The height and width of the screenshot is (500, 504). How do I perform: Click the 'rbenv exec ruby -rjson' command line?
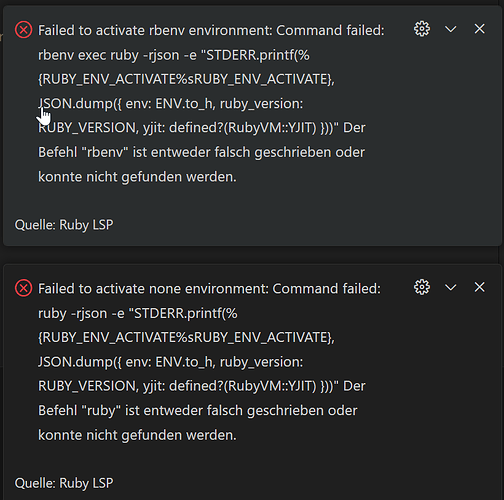click(x=174, y=55)
